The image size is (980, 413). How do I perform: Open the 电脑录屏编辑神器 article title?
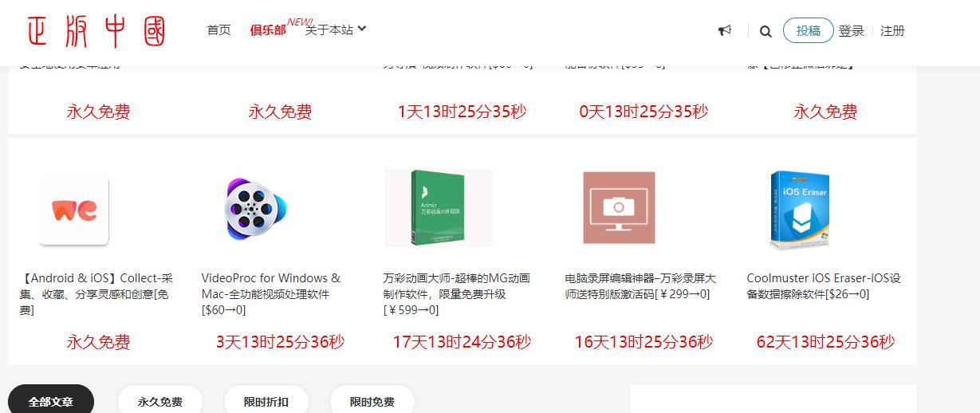(640, 286)
